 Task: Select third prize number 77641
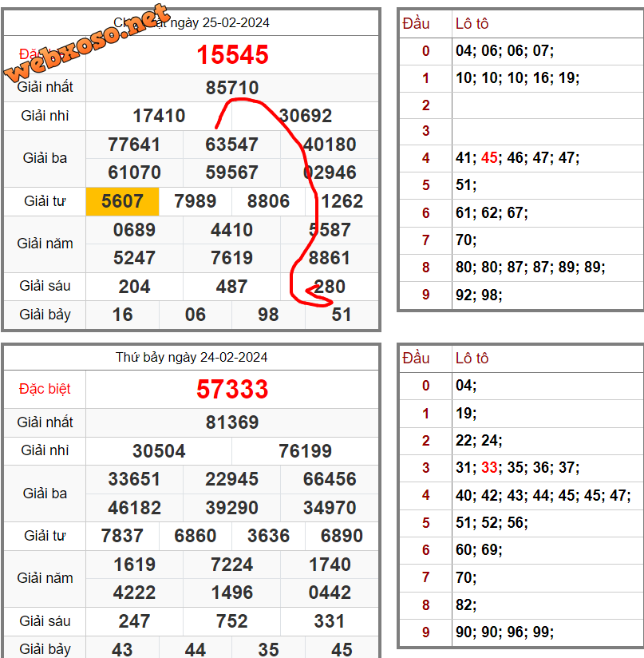(x=134, y=145)
